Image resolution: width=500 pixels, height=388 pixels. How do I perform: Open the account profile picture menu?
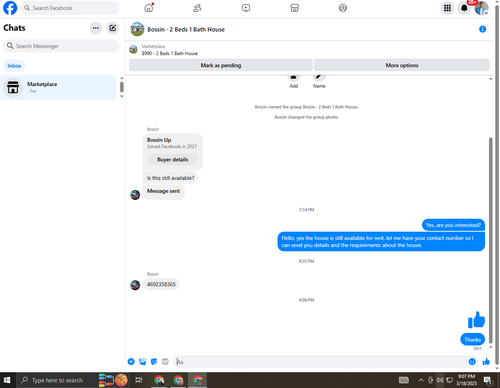point(482,8)
